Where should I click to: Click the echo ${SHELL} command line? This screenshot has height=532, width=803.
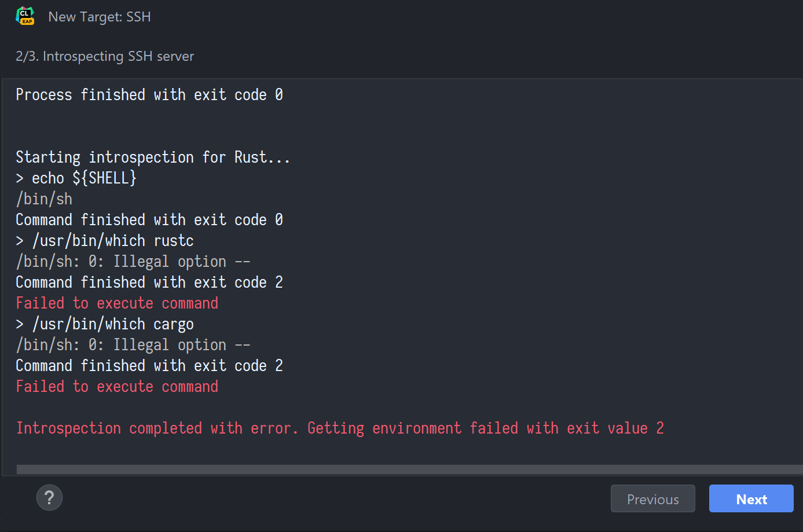pyautogui.click(x=75, y=178)
